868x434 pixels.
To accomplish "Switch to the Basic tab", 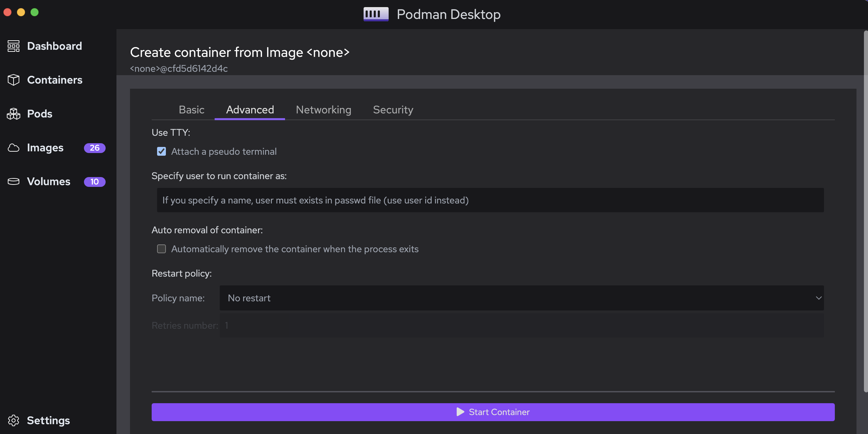I will pyautogui.click(x=191, y=110).
